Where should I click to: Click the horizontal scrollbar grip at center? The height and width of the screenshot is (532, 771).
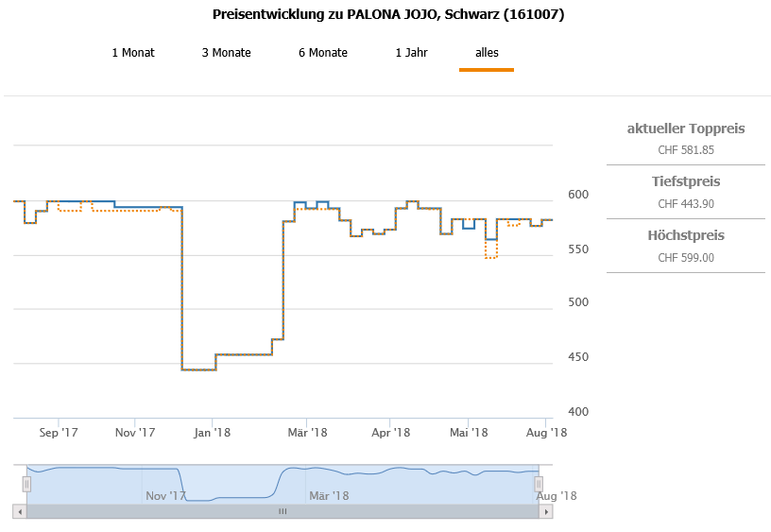click(282, 511)
